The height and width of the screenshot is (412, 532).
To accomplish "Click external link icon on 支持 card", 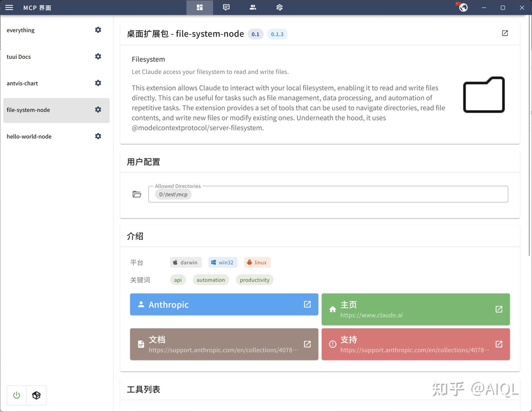I will [x=499, y=344].
